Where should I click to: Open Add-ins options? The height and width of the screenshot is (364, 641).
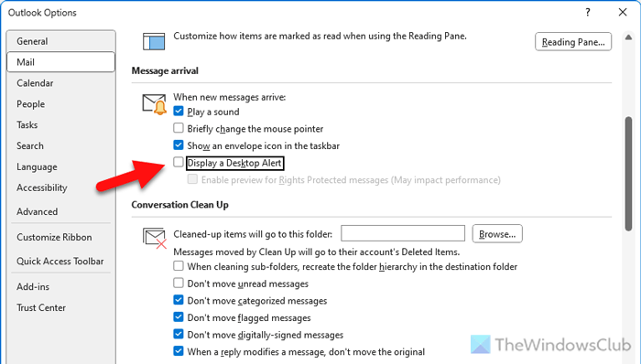point(61,287)
